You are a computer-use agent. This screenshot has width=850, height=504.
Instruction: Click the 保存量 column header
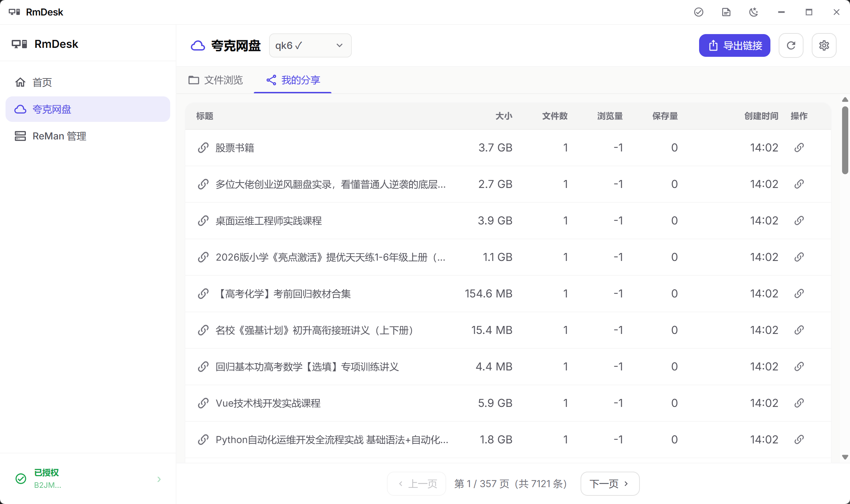[665, 116]
